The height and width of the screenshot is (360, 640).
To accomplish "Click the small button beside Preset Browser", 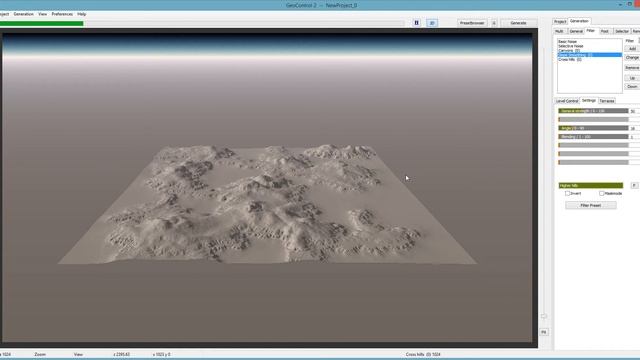I will point(494,23).
